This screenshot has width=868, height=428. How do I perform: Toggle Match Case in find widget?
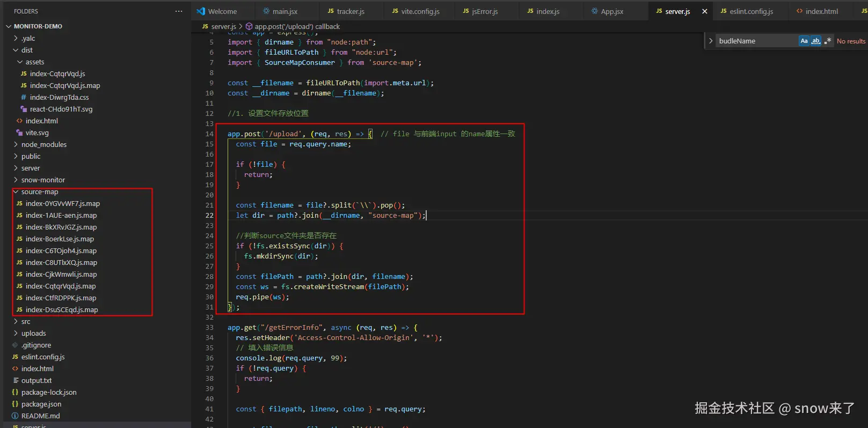click(x=804, y=41)
